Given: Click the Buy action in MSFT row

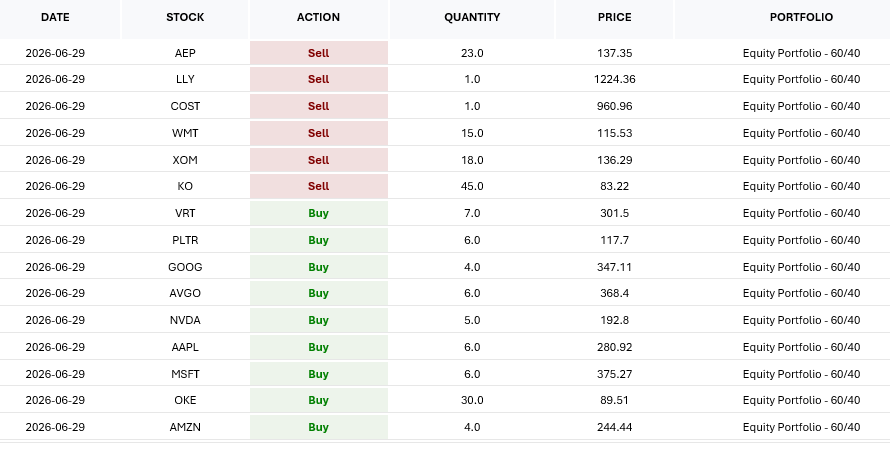Looking at the screenshot, I should (318, 374).
